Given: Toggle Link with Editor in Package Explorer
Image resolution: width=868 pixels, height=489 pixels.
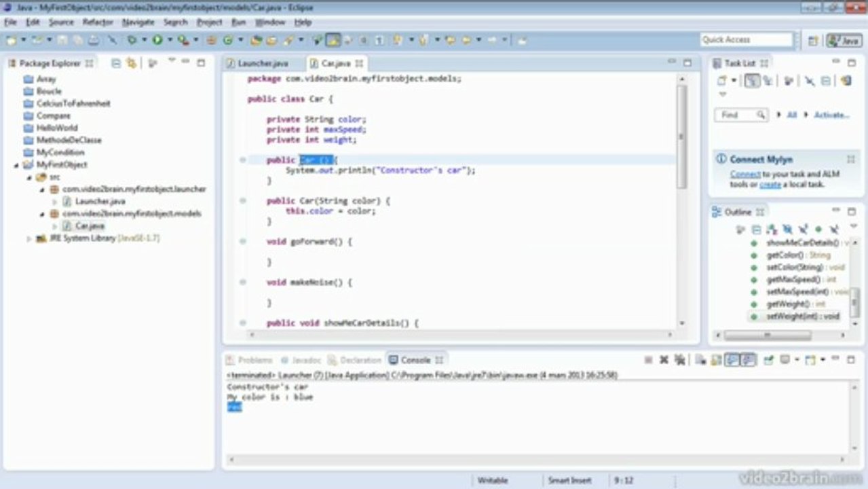Looking at the screenshot, I should point(131,63).
